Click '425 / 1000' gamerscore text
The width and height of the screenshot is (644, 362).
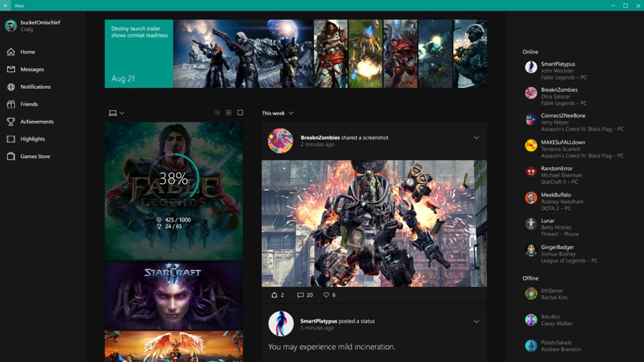pyautogui.click(x=177, y=220)
